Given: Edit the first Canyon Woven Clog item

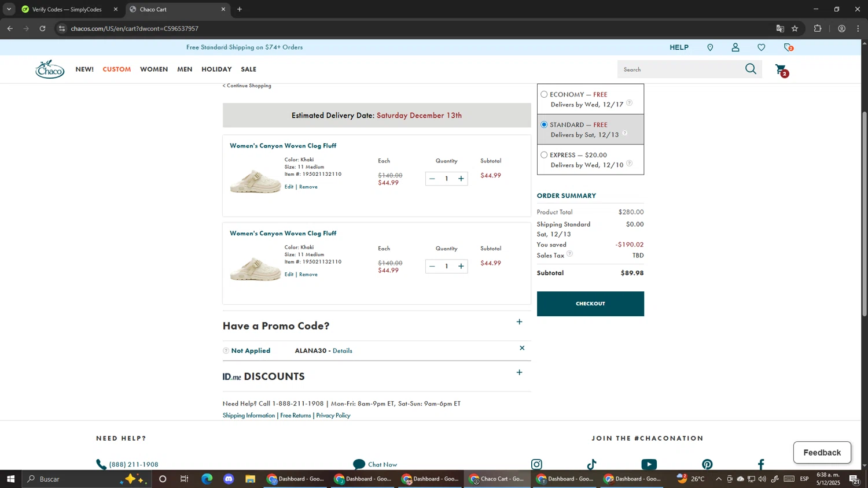Looking at the screenshot, I should pyautogui.click(x=289, y=187).
